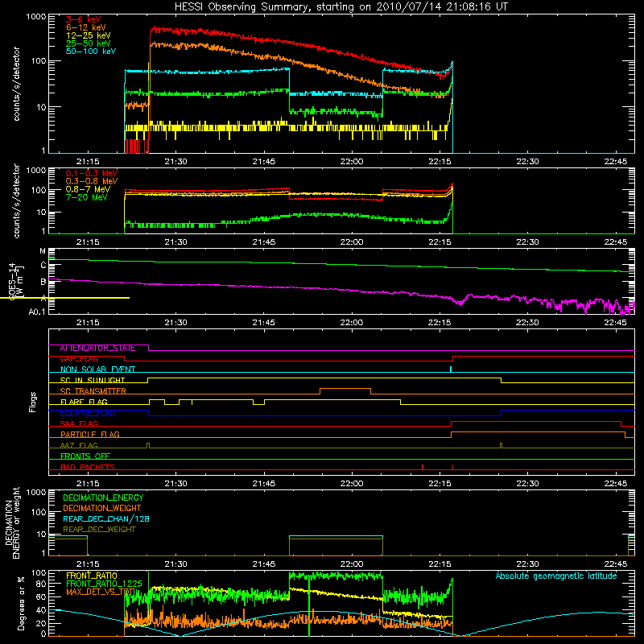Click the 7-20 MeV legend label
Image resolution: width=644 pixels, height=644 pixels.
point(87,197)
